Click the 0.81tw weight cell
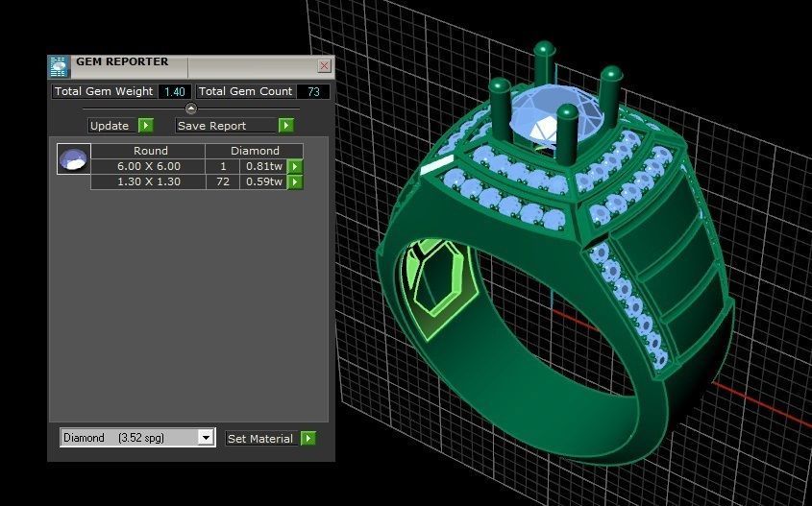 tap(263, 166)
